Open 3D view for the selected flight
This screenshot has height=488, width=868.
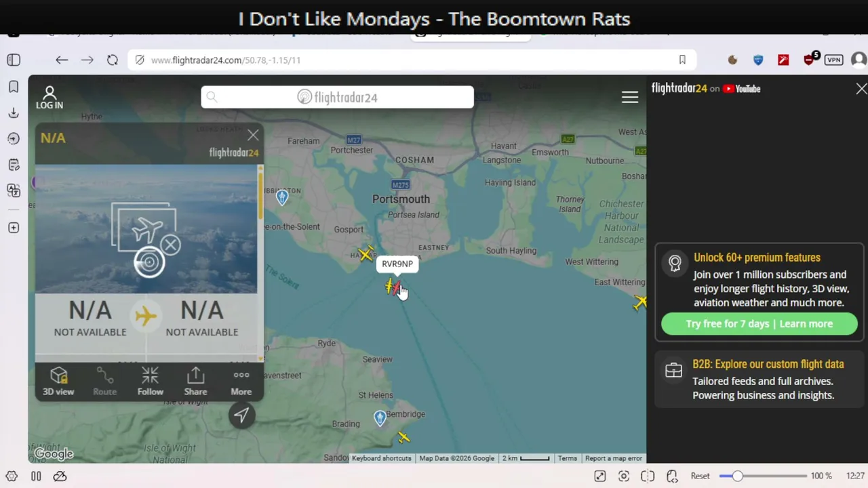(58, 382)
